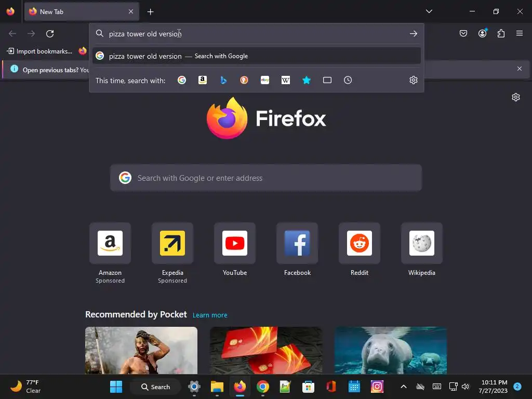532x399 pixels.
Task: Open the Pocket story with red credit cards
Action: coord(266,350)
